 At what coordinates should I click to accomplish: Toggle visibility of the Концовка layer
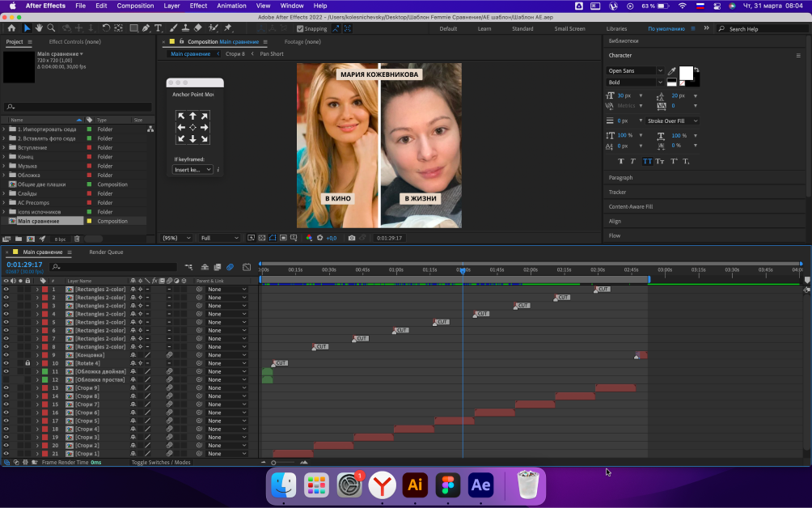(x=6, y=355)
